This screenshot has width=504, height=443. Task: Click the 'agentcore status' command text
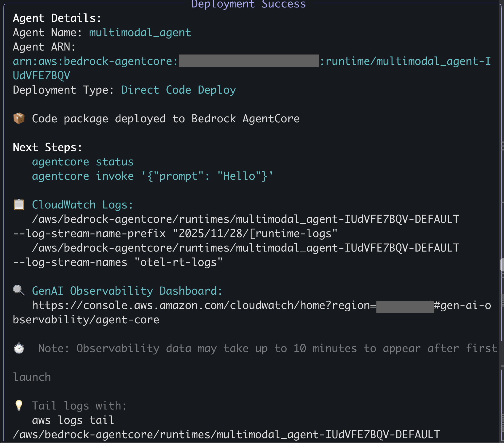[x=83, y=162]
